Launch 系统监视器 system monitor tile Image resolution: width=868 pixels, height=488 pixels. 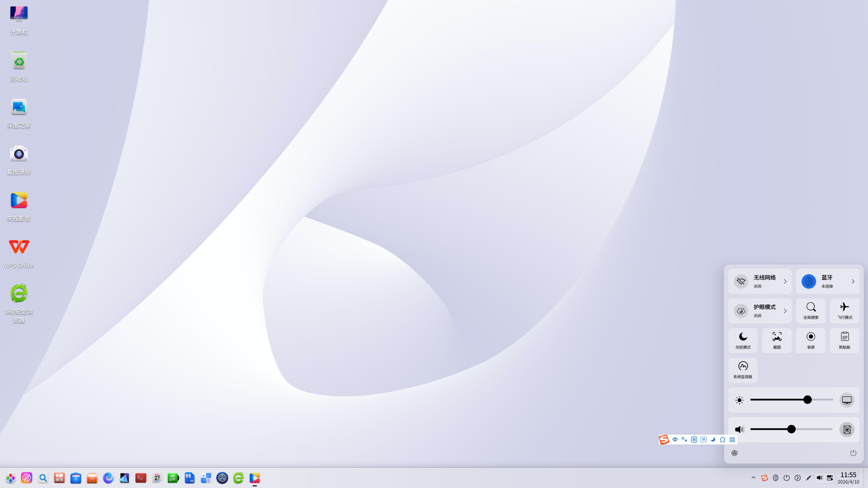click(743, 370)
